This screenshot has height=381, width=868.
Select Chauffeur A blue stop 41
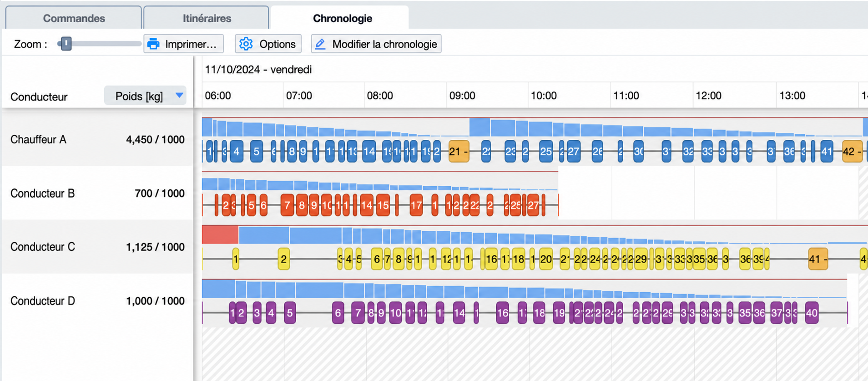[x=827, y=151]
